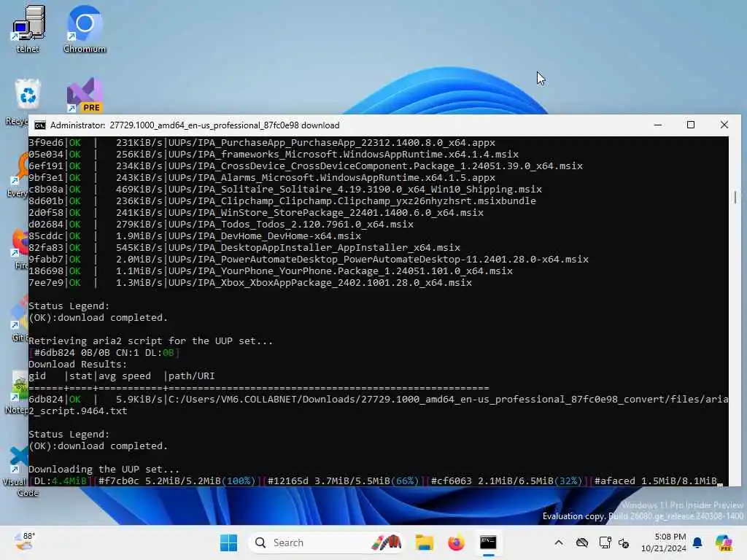
Task: Click the YourPhone.Package_1.24051.101.0 line
Action: (x=271, y=271)
